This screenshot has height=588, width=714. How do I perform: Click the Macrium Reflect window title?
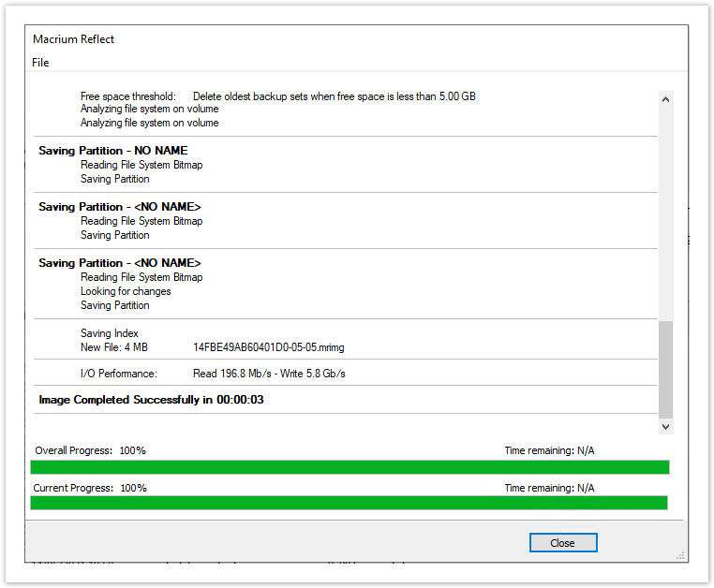73,39
